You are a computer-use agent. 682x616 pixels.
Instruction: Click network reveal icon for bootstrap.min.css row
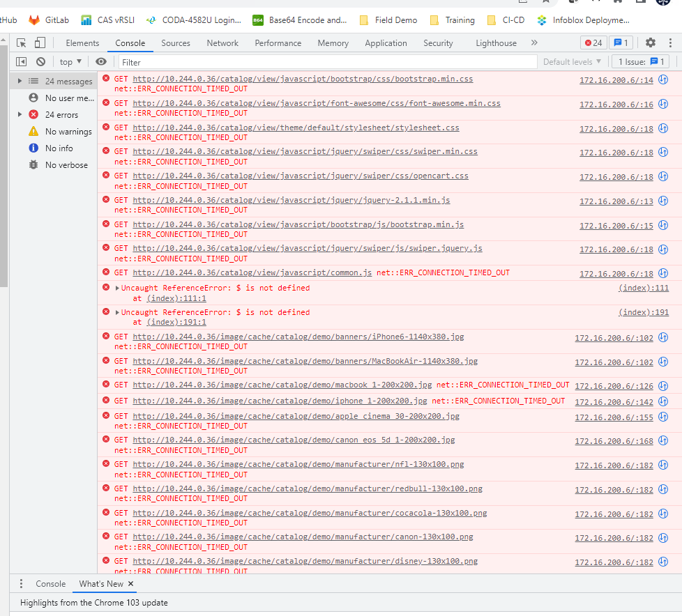tap(663, 79)
